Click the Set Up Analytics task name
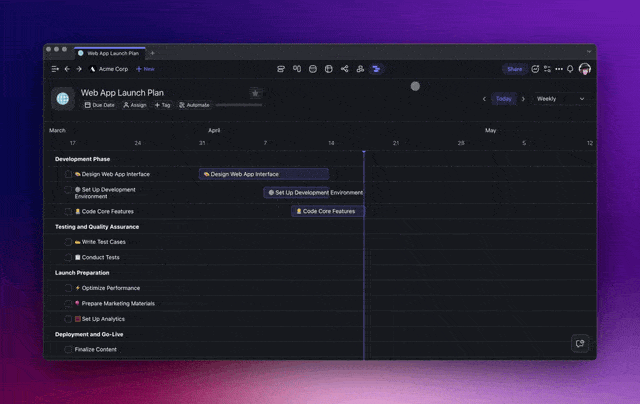 point(103,319)
